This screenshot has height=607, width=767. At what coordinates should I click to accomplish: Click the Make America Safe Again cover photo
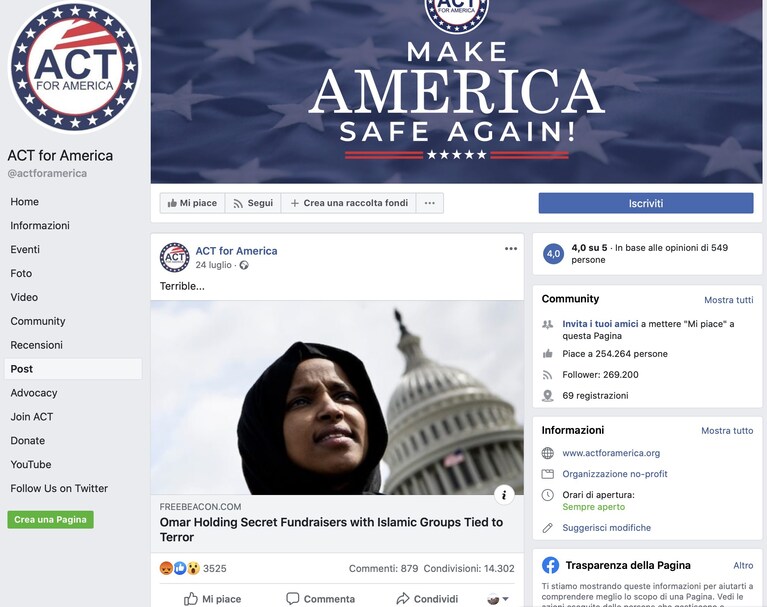(456, 91)
